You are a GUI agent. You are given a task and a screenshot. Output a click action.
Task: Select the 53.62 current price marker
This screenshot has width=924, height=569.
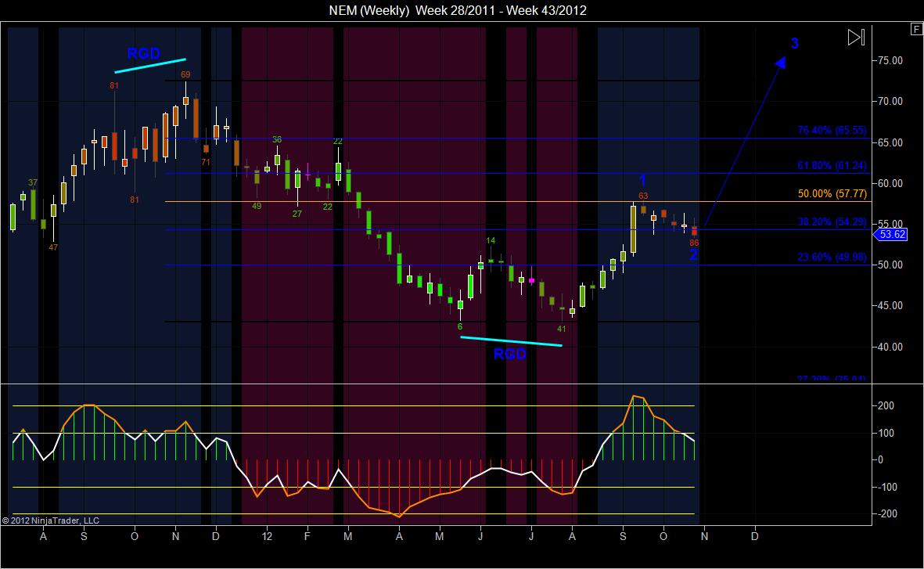890,235
